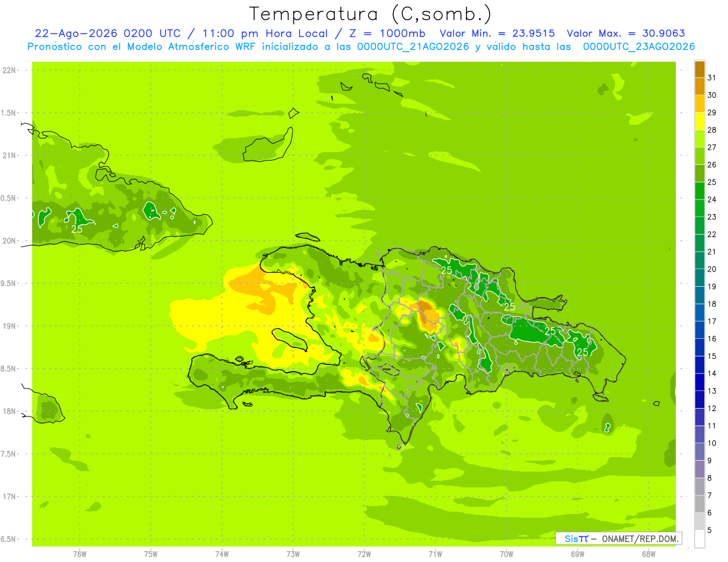Click the title 'Temperatura (C,somb.)'
The image size is (728, 562).
coord(371,14)
